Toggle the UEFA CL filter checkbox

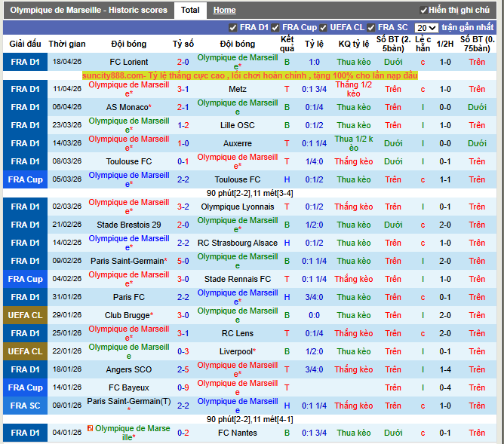click(x=322, y=28)
